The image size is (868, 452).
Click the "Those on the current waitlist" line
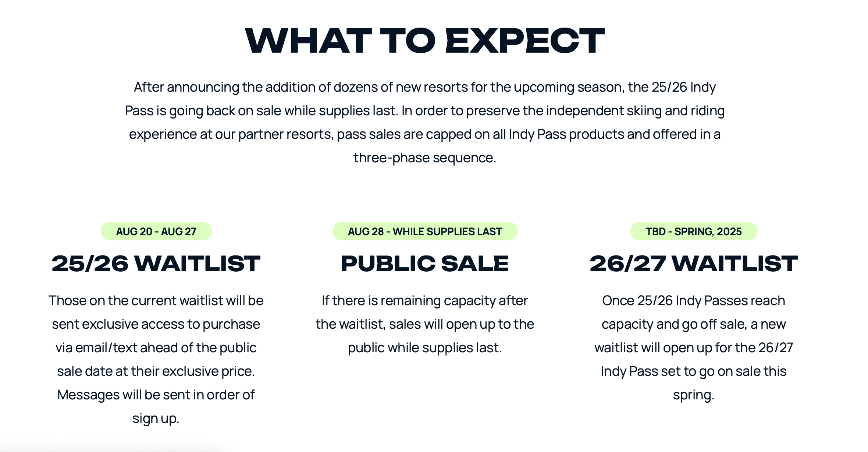[156, 301]
